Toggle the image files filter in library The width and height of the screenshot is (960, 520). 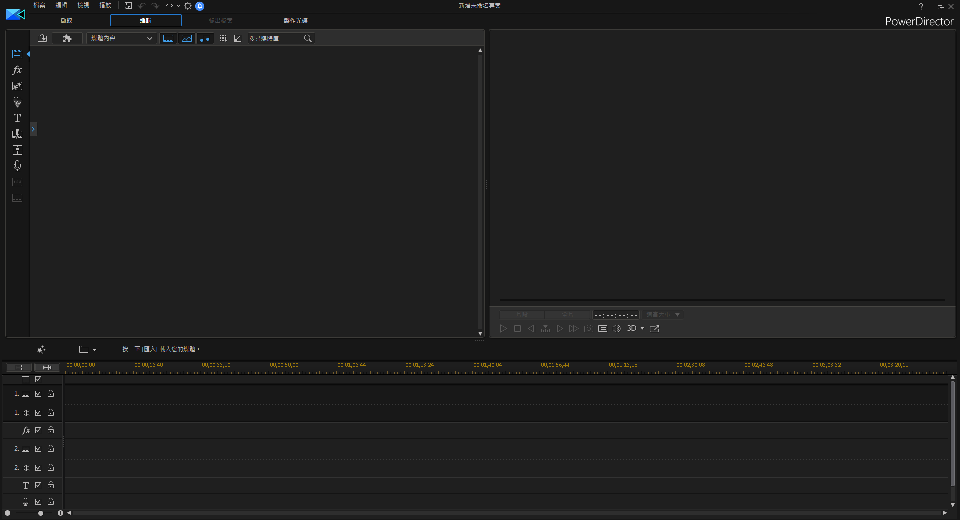187,38
